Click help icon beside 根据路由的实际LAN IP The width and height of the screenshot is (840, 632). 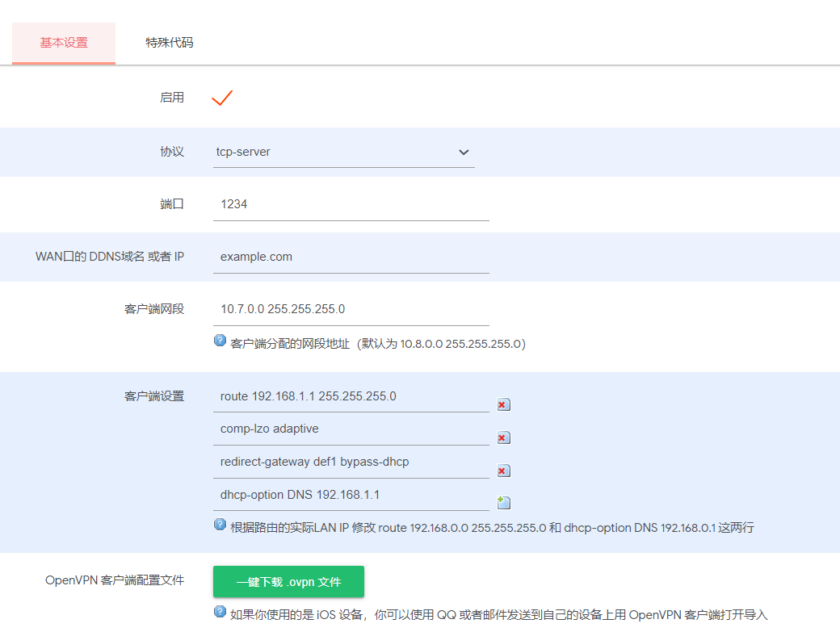coord(220,525)
